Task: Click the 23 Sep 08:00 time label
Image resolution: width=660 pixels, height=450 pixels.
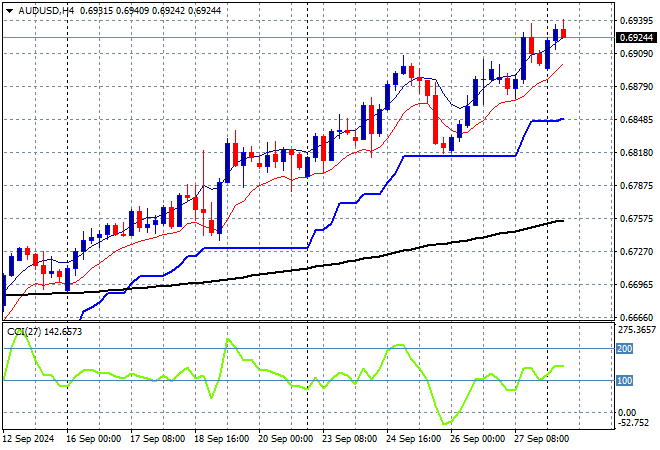Action: [349, 439]
